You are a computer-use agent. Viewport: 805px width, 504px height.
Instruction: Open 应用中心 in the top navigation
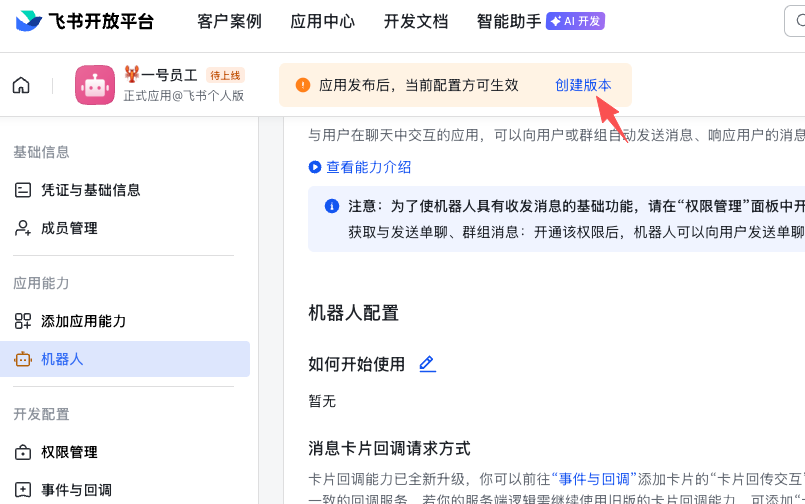(x=322, y=21)
